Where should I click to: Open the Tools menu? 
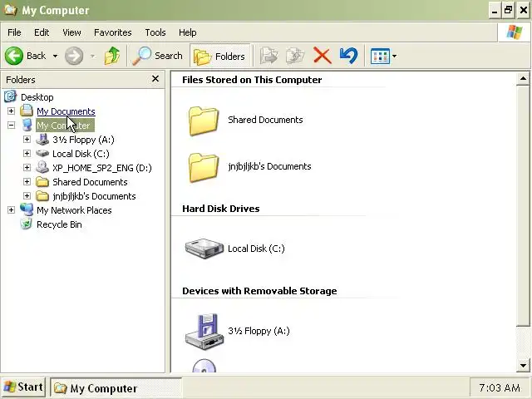(x=155, y=32)
